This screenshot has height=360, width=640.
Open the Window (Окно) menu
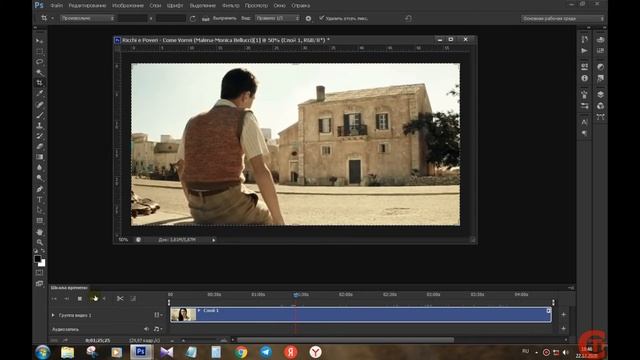coord(280,6)
